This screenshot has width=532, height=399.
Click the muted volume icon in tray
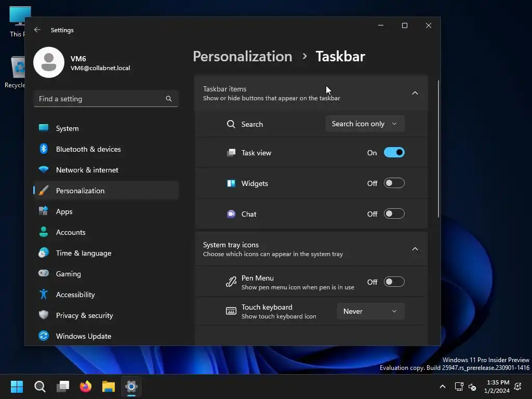tap(472, 387)
